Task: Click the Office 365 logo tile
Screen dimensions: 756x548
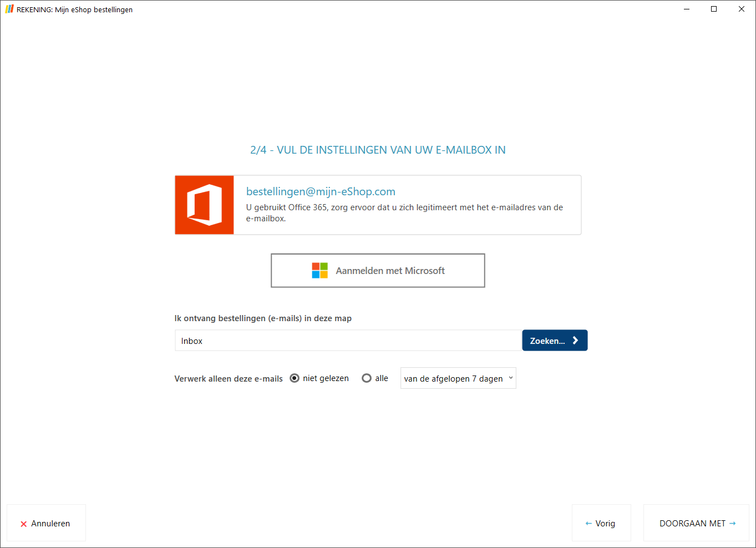Action: pyautogui.click(x=204, y=205)
